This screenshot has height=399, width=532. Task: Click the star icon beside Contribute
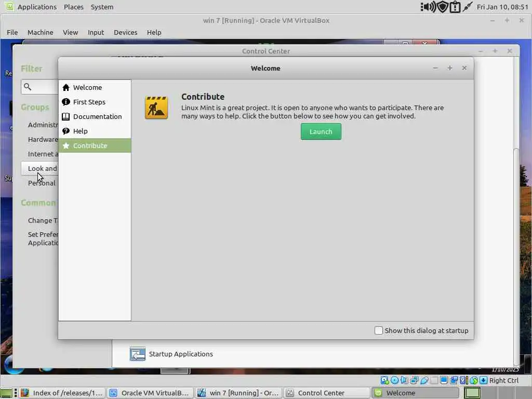(66, 145)
